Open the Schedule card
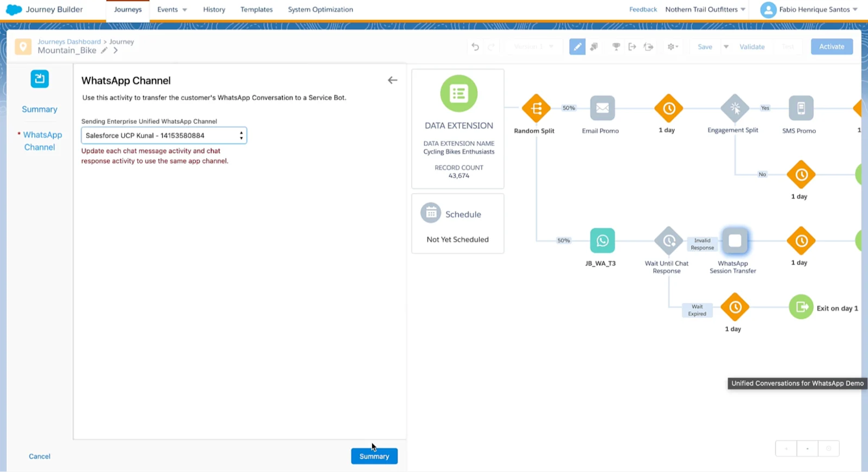Image resolution: width=868 pixels, height=472 pixels. (458, 224)
